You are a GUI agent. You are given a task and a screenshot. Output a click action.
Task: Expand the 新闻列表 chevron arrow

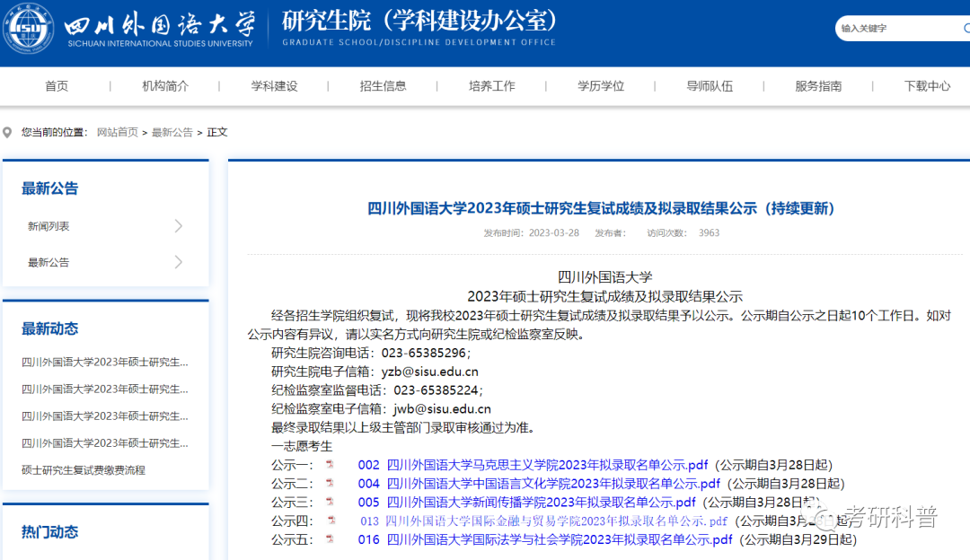click(178, 226)
